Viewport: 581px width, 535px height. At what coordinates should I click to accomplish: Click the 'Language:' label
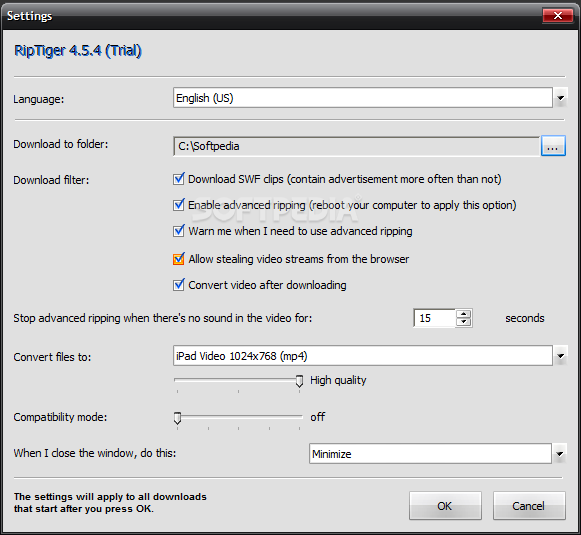point(39,99)
